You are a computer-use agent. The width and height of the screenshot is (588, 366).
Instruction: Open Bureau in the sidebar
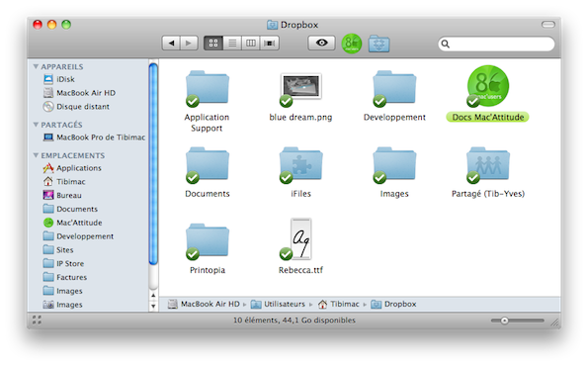(x=62, y=195)
